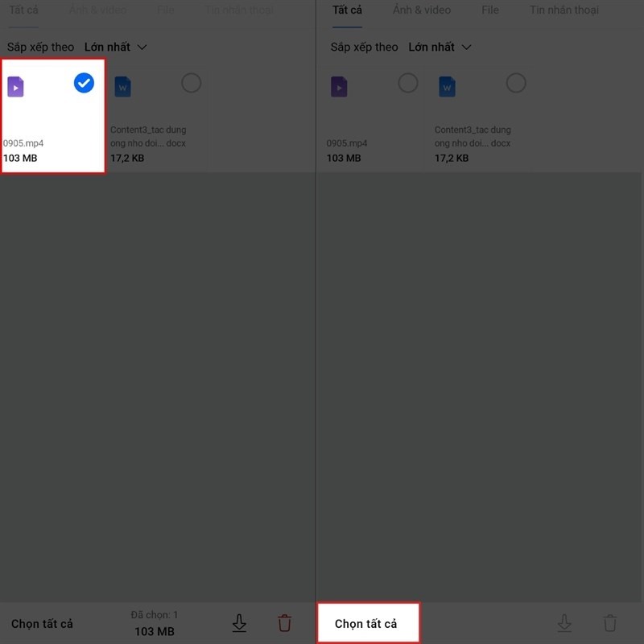644x644 pixels.
Task: Tap the Word document icon in right panel
Action: (x=447, y=87)
